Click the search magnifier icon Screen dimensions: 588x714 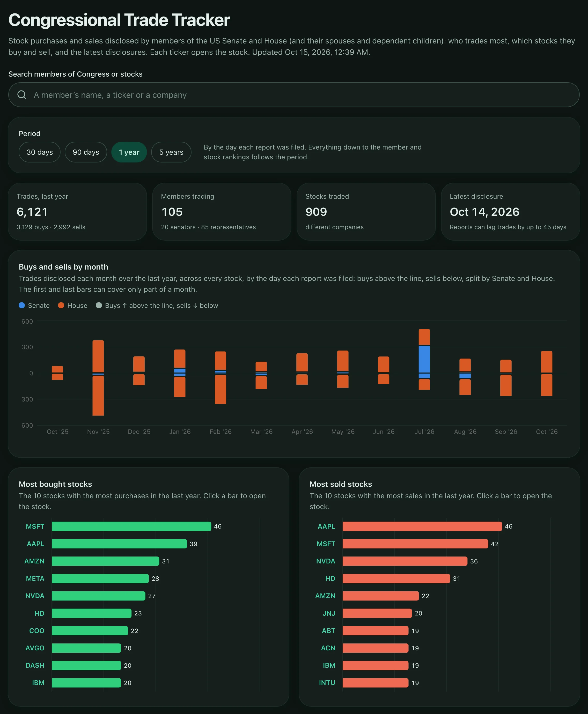point(22,95)
